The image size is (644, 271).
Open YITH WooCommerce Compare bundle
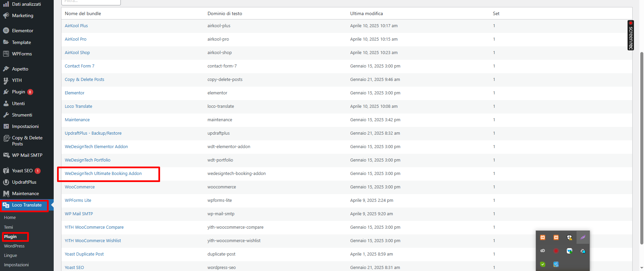click(94, 227)
